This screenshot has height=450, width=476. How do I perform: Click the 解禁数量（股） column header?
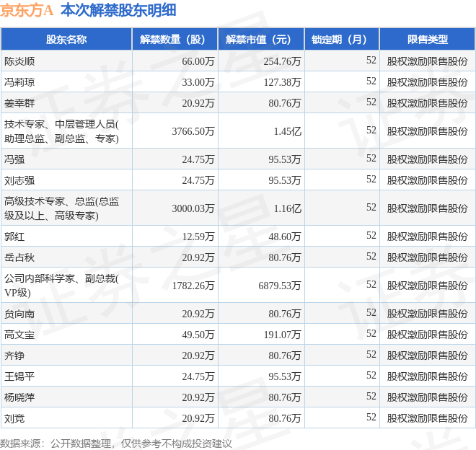175,39
